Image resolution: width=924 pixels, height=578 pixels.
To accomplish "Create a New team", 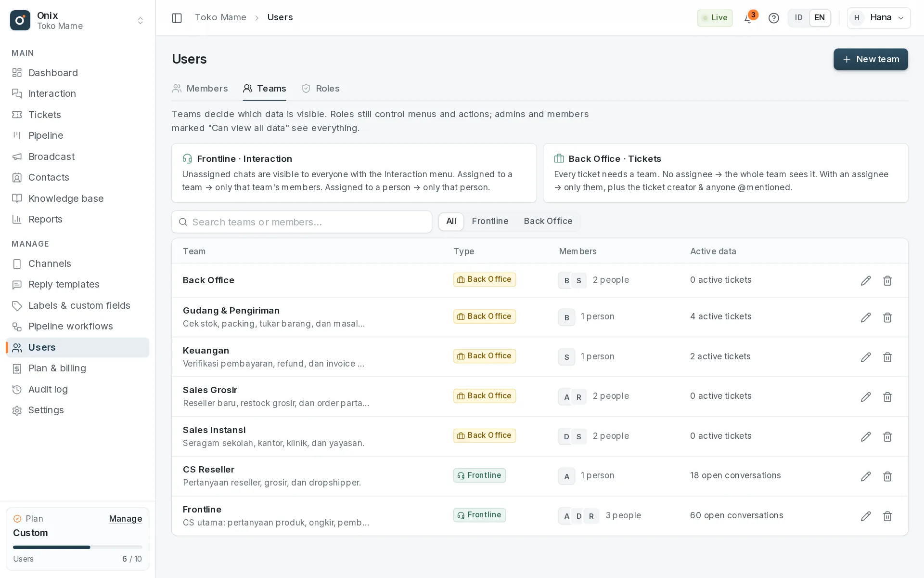I will point(871,59).
